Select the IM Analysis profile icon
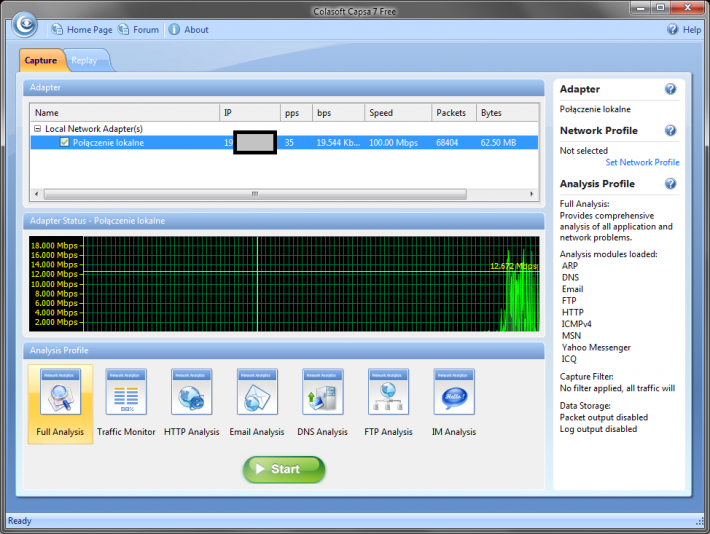 coord(454,392)
